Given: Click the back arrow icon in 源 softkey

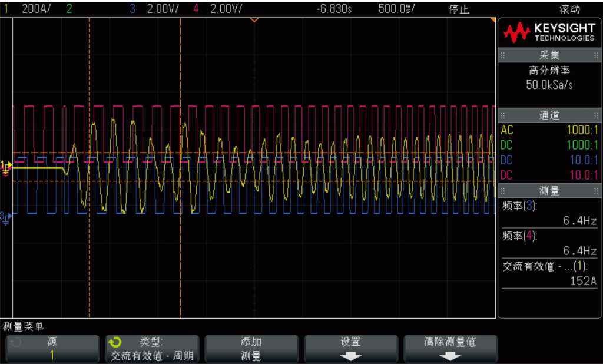Looking at the screenshot, I should tap(15, 342).
